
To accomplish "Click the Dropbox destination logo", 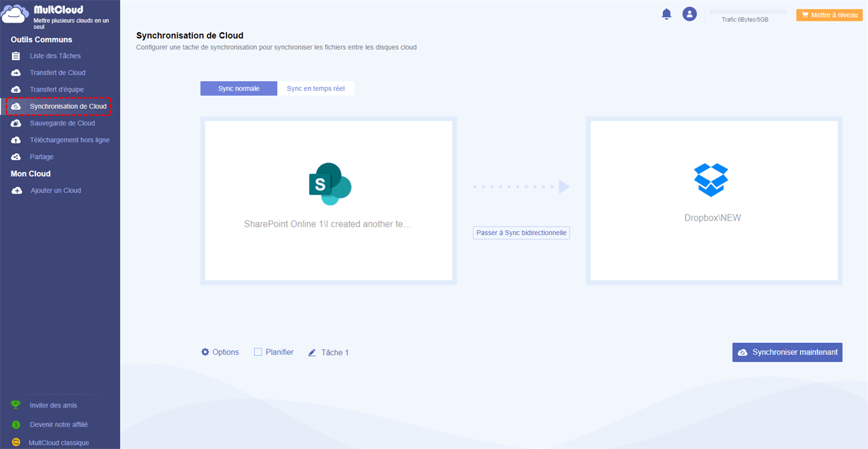I will click(x=711, y=180).
